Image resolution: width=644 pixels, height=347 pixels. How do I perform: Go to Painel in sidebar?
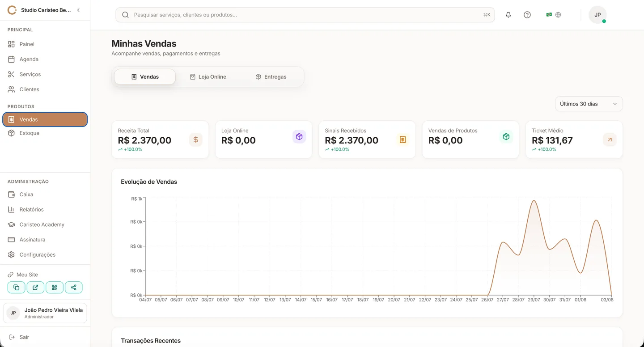45,44
